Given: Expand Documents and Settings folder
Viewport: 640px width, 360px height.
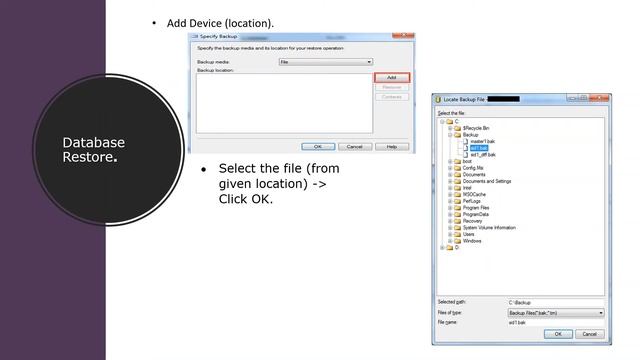Looking at the screenshot, I should [450, 181].
